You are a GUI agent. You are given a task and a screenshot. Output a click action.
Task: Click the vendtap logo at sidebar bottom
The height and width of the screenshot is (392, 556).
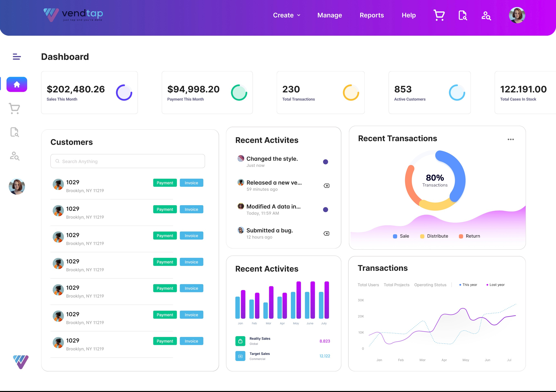pos(21,362)
